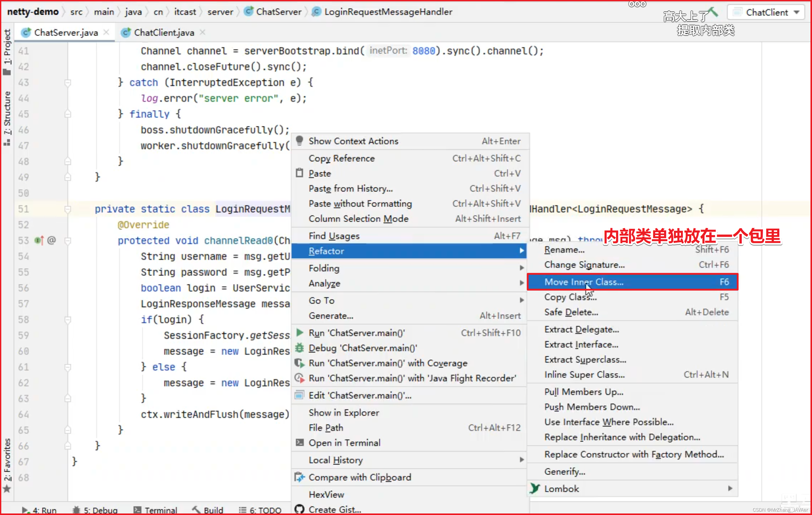Click Move Inner Class... refactoring
Image resolution: width=812 pixels, height=515 pixels.
(x=633, y=282)
